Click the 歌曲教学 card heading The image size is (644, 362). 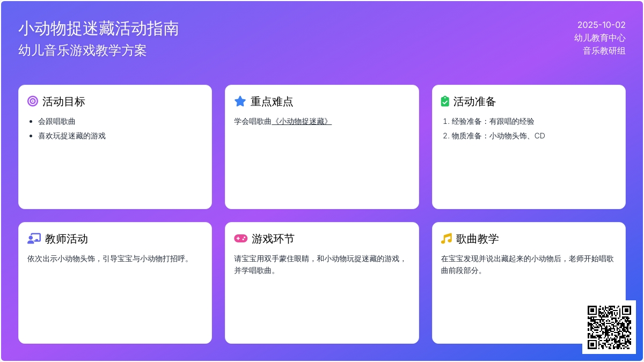click(477, 239)
